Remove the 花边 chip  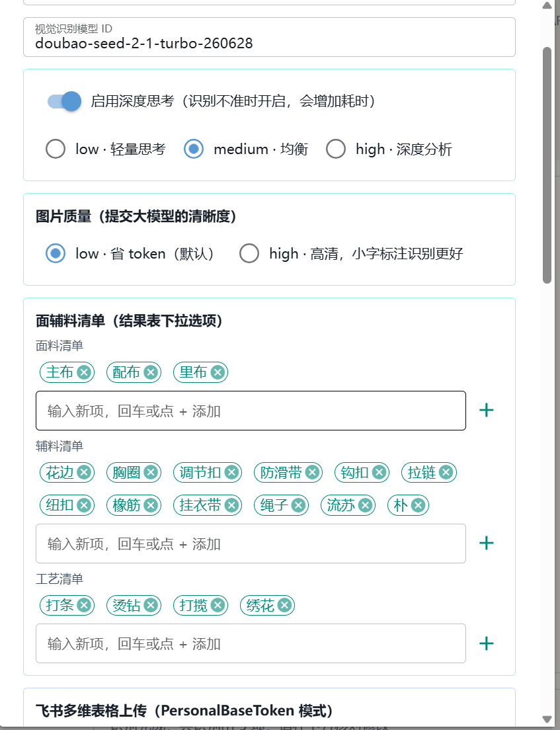coord(84,473)
